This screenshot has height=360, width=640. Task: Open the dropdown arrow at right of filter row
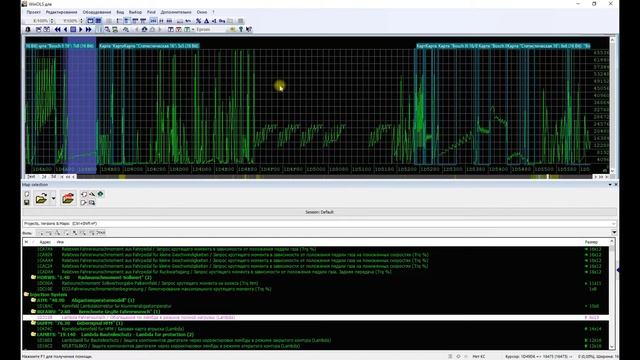coord(614,233)
